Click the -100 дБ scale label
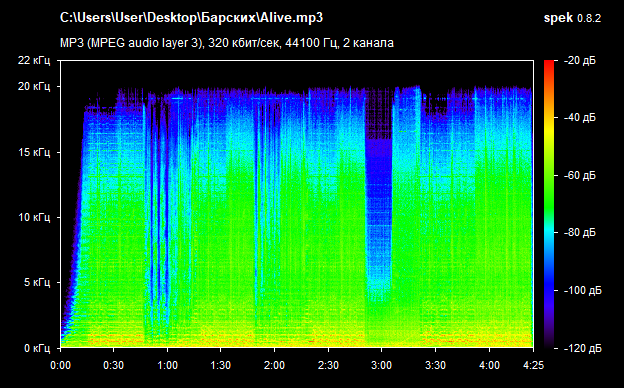Screen dimensions: 624x388 pyautogui.click(x=583, y=291)
